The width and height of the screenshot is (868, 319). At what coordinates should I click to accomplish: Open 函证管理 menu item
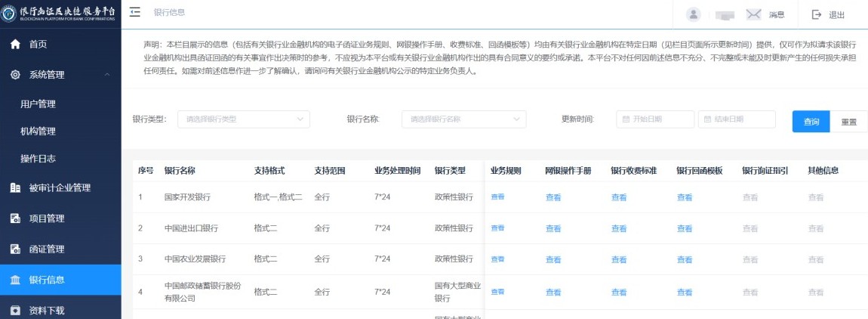(47, 249)
